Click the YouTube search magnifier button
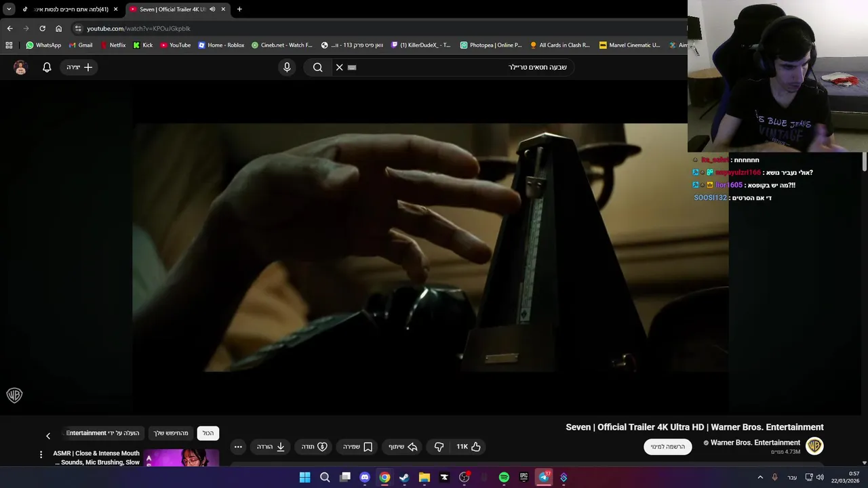 317,67
